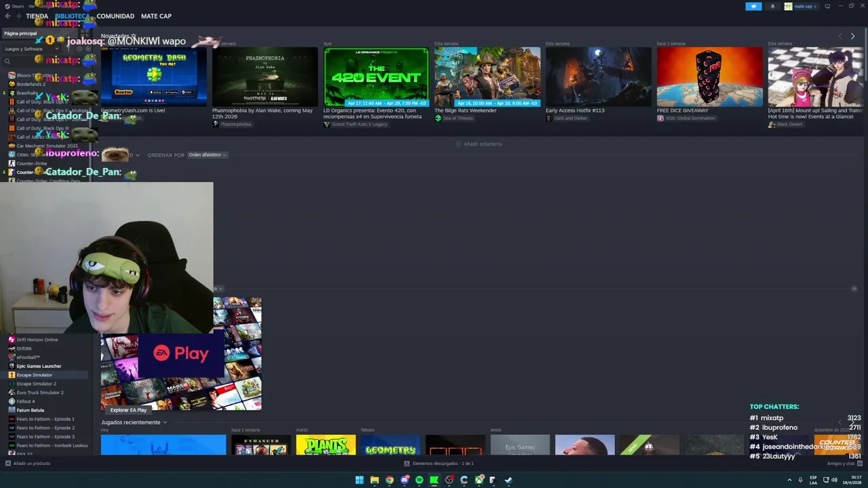This screenshot has width=868, height=488.
Task: Go back with the left arrow
Action: coord(7,16)
